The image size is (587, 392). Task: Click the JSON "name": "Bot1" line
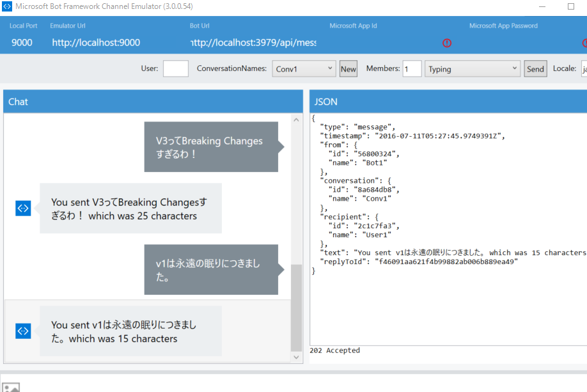357,163
